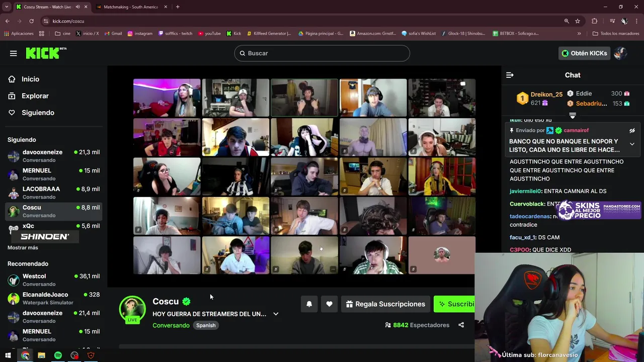644x362 pixels.
Task: Open Todos los marcadores folder
Action: [616, 34]
